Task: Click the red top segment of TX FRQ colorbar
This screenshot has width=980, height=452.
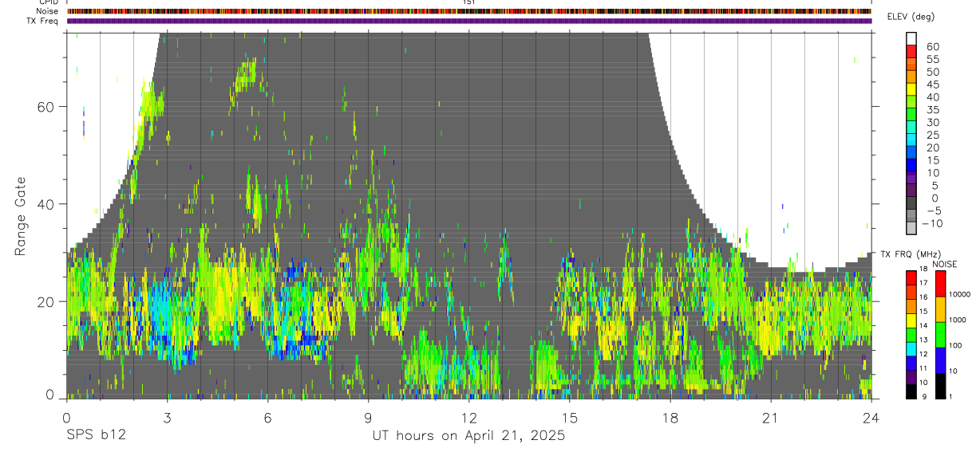Action: tap(911, 277)
